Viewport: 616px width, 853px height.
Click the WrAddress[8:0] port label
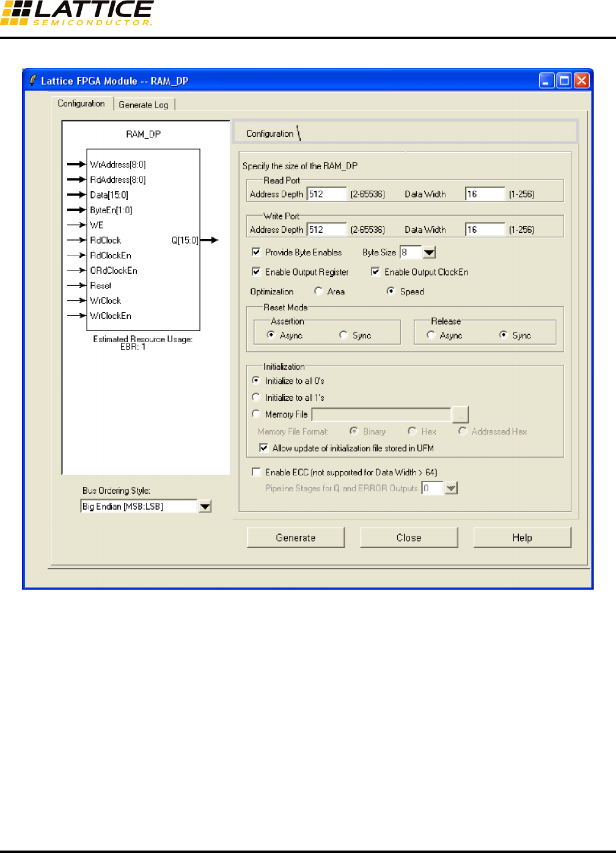coord(118,164)
